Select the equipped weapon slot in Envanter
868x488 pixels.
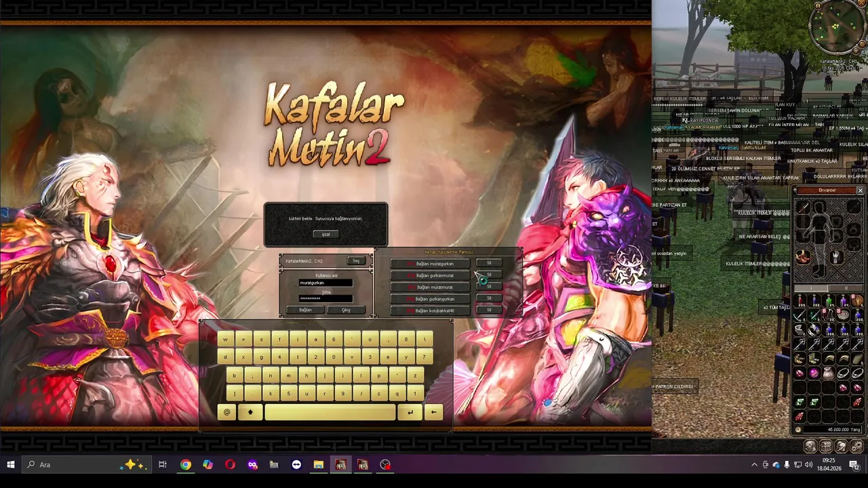(x=803, y=209)
